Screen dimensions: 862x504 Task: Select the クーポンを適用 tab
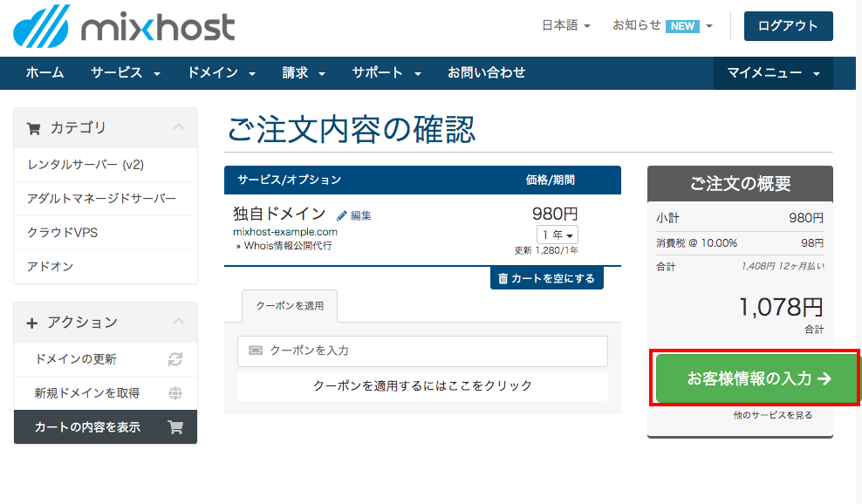tap(290, 305)
